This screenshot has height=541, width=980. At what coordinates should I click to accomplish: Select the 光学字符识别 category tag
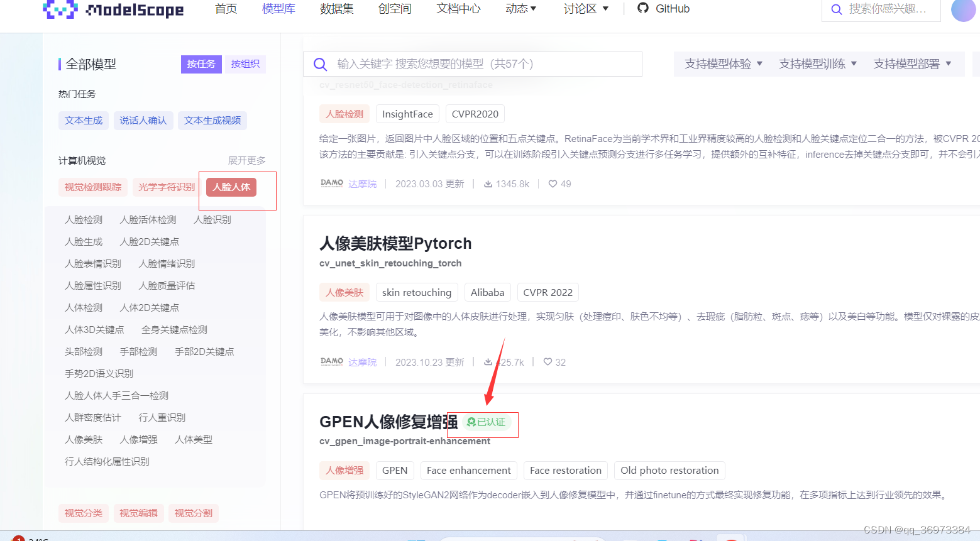point(167,187)
